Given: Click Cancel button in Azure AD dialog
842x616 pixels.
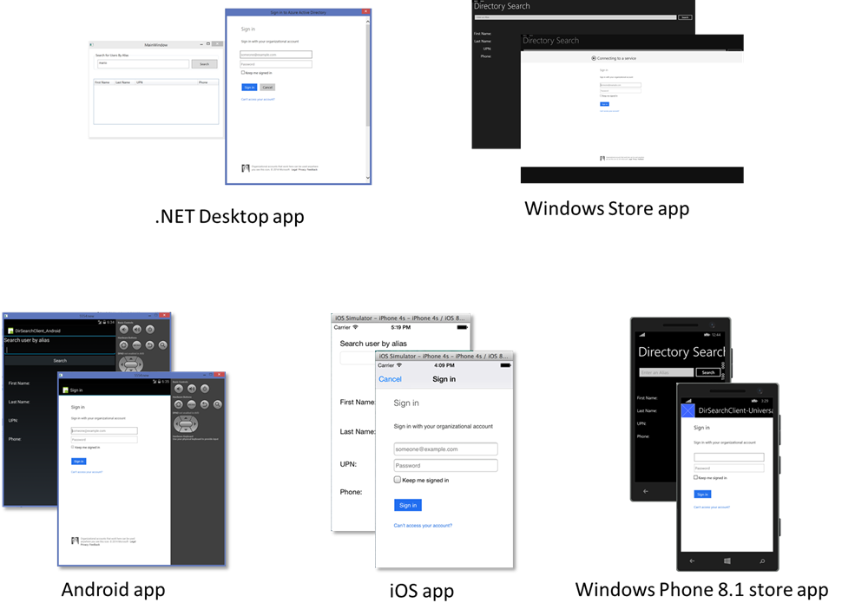Looking at the screenshot, I should point(267,87).
